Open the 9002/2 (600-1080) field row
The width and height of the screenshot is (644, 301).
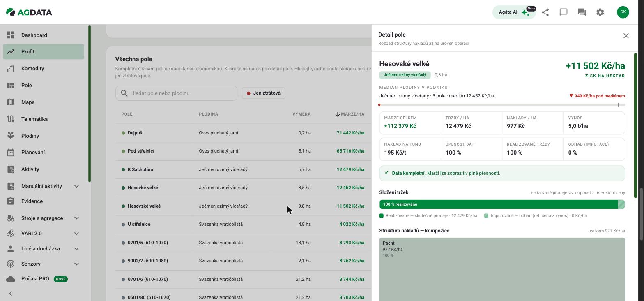[243, 261]
